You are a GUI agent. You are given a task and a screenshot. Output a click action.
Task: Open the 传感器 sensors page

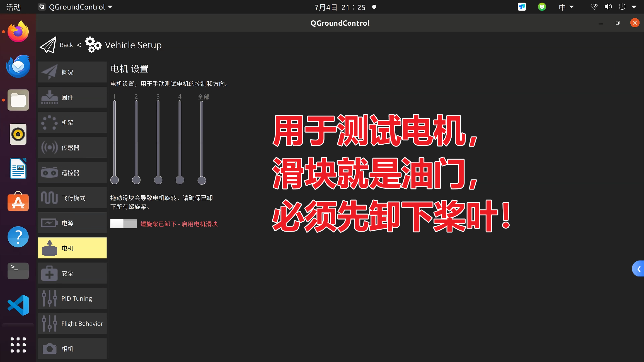(72, 147)
